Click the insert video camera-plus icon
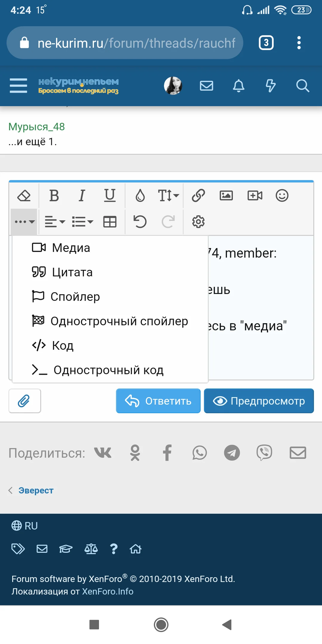This screenshot has height=644, width=322. coord(255,196)
